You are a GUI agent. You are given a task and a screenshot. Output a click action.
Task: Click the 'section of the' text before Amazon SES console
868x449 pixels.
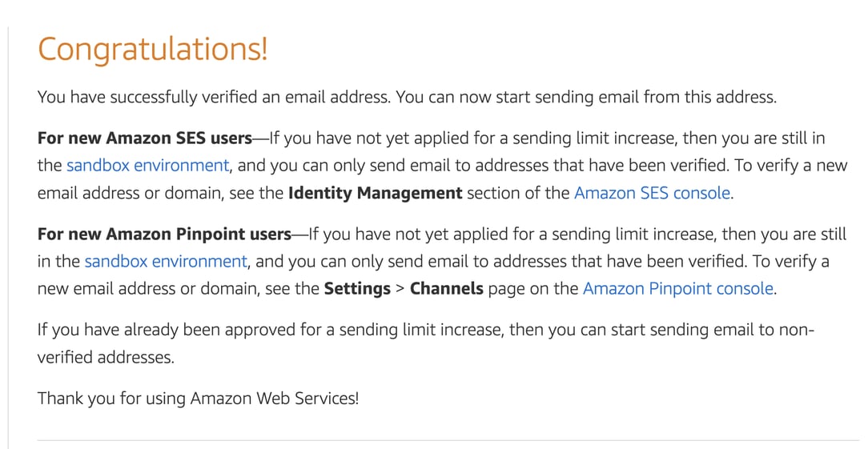(518, 193)
